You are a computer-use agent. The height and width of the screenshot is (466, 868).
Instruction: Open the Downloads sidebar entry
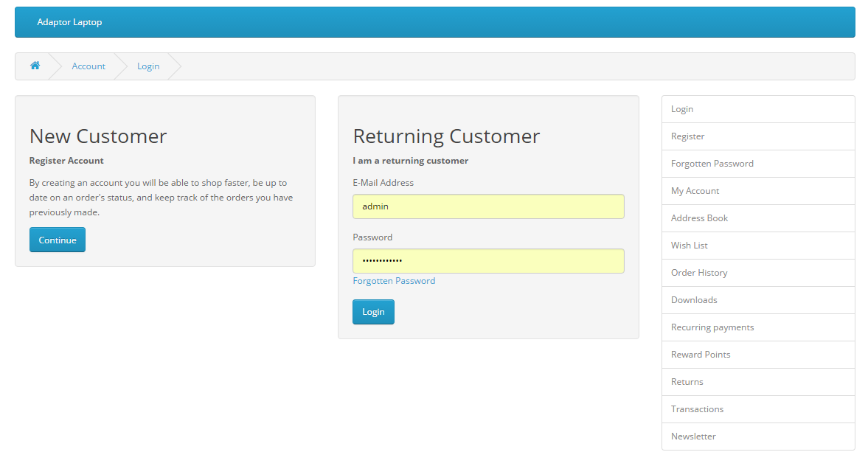(x=694, y=299)
